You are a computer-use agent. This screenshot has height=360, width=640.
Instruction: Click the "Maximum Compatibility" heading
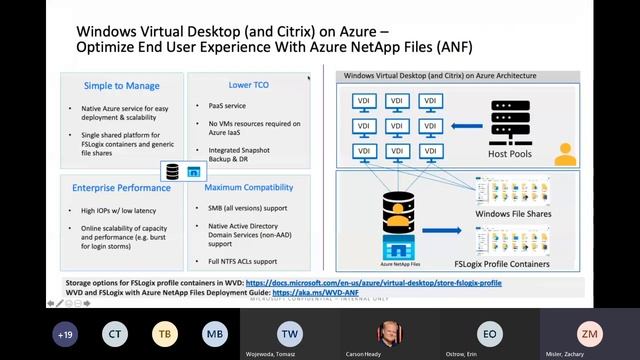[x=249, y=187]
